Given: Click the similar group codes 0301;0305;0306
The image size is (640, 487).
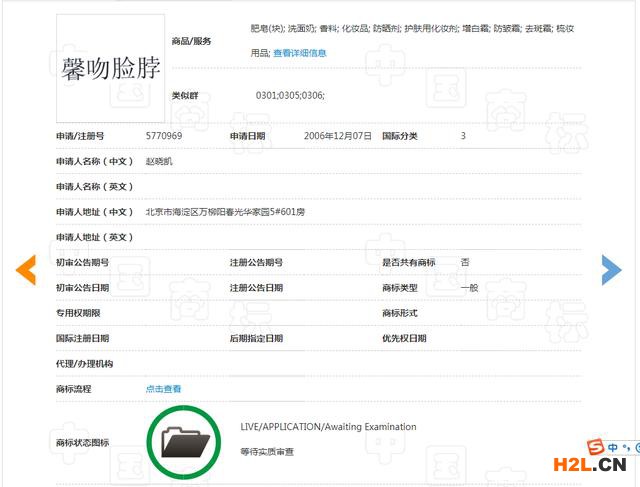Looking at the screenshot, I should click(x=290, y=95).
